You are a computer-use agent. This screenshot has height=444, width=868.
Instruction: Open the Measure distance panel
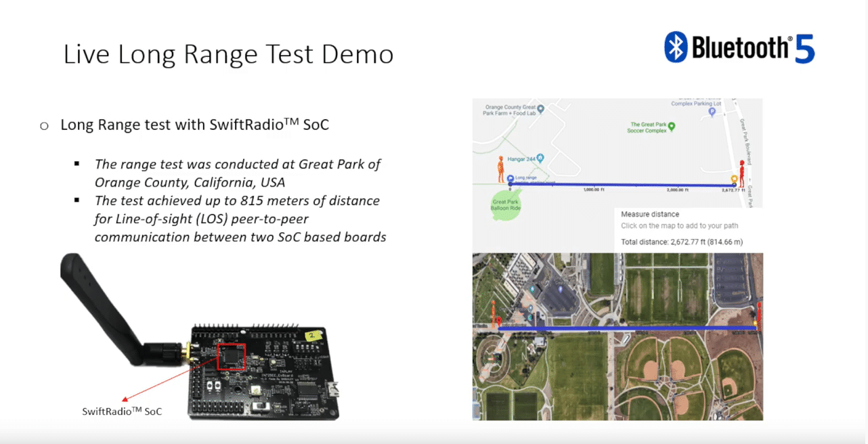(x=650, y=213)
